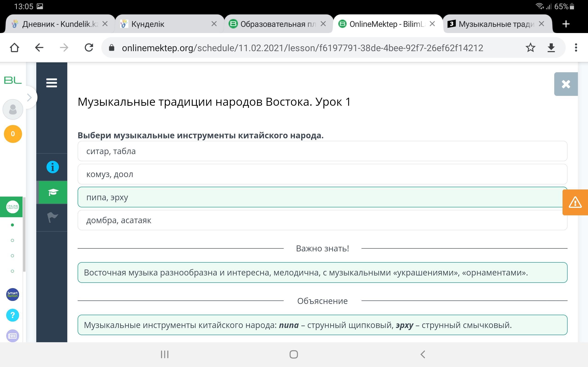
Task: Open the hamburger menu in lesson sidebar
Action: 51,83
